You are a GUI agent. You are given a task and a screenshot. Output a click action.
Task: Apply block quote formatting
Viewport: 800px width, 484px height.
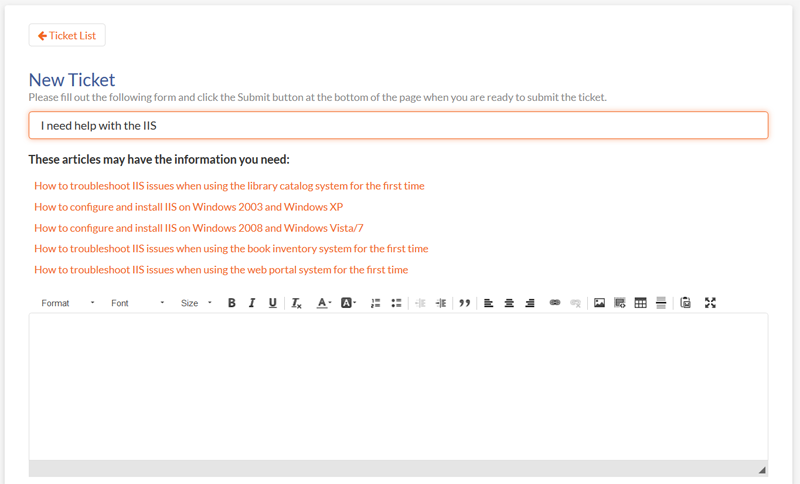(464, 303)
